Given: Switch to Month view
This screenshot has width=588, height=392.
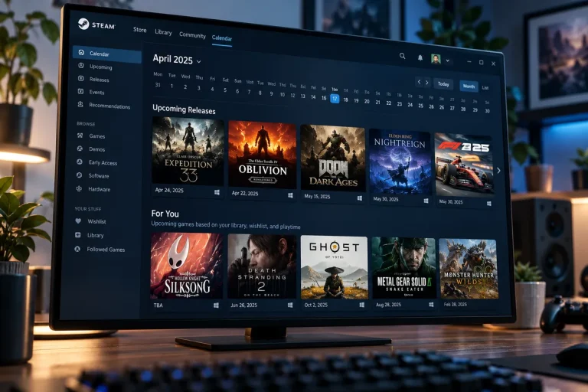Looking at the screenshot, I should pyautogui.click(x=469, y=87).
